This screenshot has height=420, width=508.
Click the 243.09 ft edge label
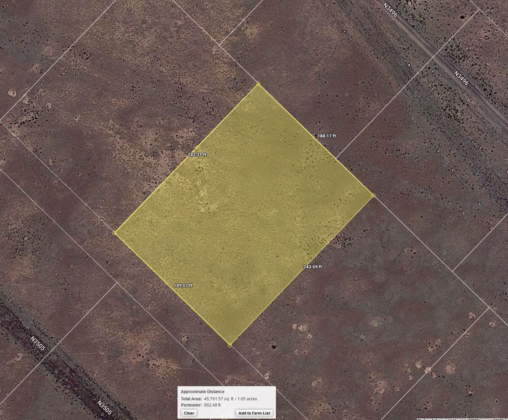(x=313, y=267)
